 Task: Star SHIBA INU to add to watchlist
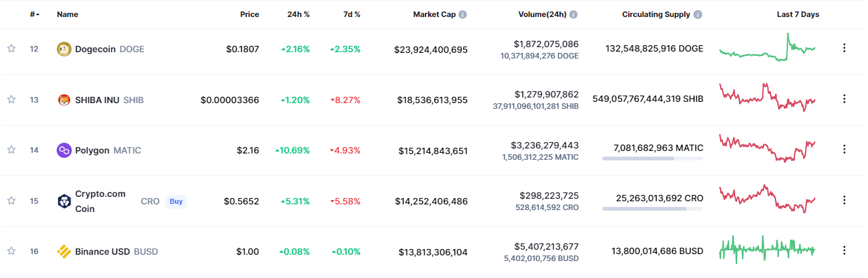(11, 99)
